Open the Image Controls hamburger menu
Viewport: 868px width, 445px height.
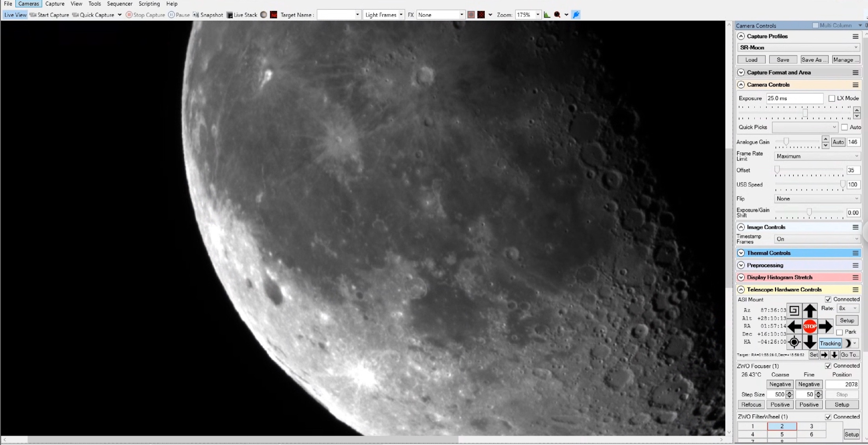tap(855, 227)
